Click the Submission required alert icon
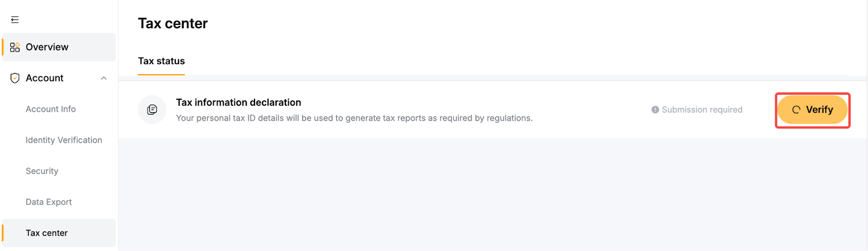This screenshot has width=868, height=251. (x=655, y=110)
